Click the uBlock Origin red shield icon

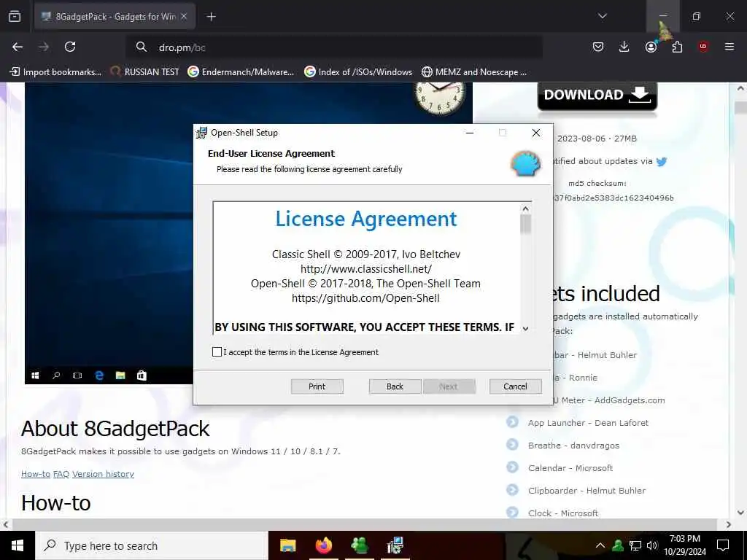(703, 47)
